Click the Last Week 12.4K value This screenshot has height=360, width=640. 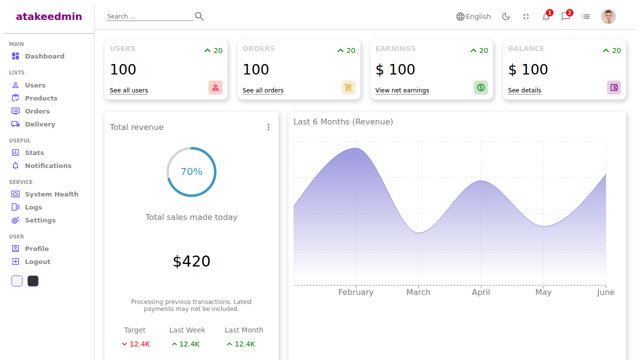186,344
